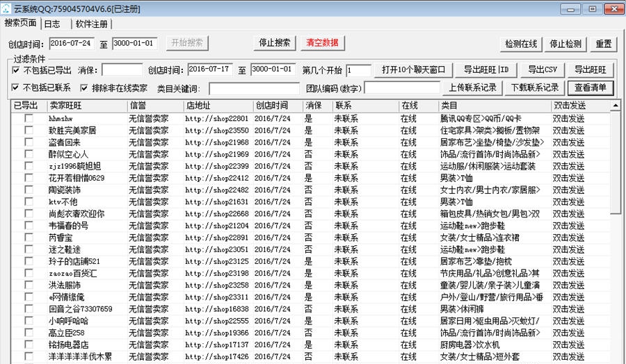Click the 重置 button
The width and height of the screenshot is (626, 364).
coord(603,44)
